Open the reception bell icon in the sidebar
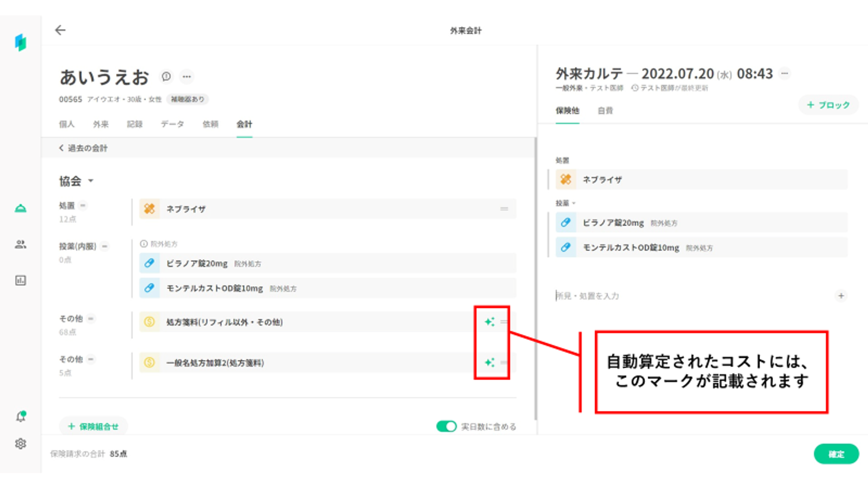This screenshot has height=488, width=868. point(20,209)
